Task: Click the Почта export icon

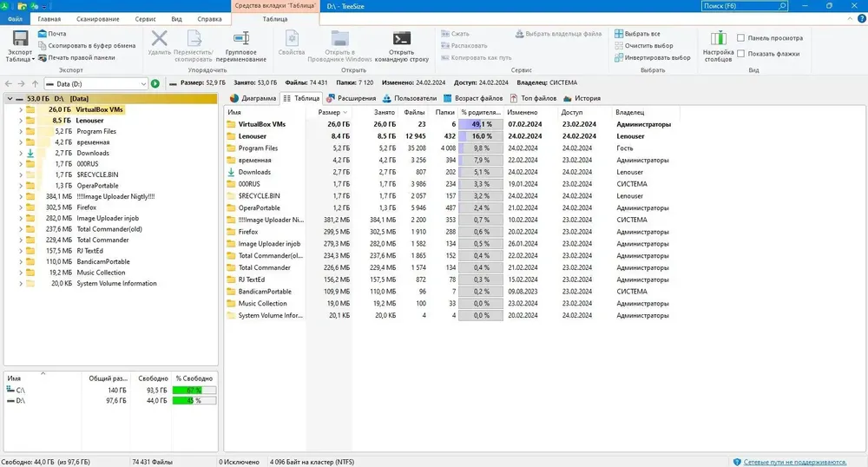Action: (42, 34)
